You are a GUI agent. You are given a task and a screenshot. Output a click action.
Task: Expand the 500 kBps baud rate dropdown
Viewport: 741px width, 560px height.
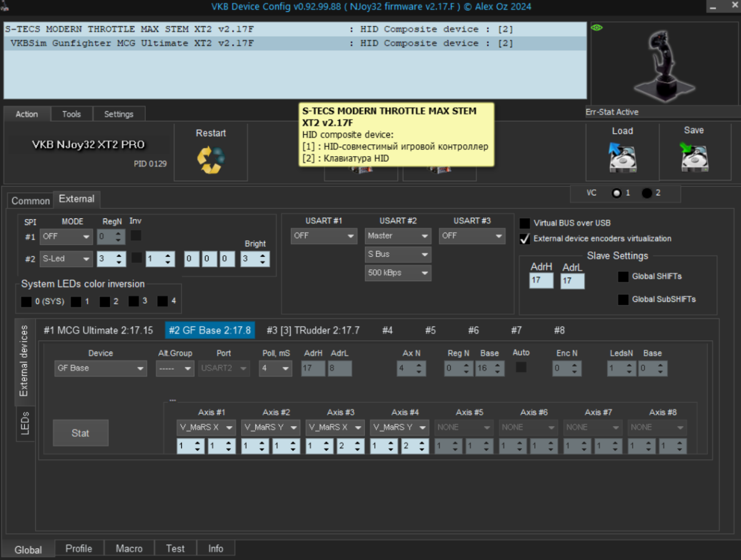point(398,273)
